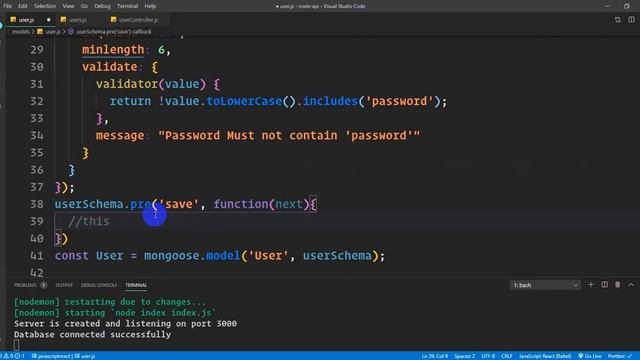The height and width of the screenshot is (360, 640).
Task: Maximize the panel with the chevron-up icon
Action: coord(631,284)
